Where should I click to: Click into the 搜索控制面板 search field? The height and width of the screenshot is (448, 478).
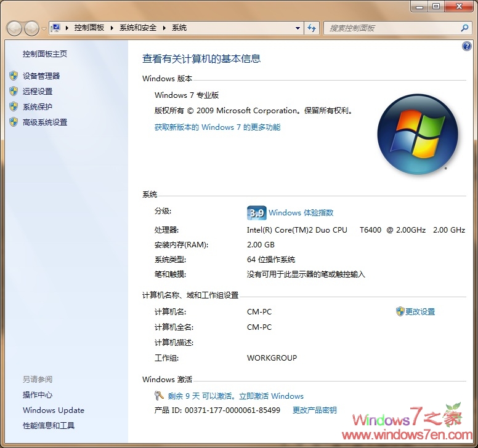click(x=391, y=28)
